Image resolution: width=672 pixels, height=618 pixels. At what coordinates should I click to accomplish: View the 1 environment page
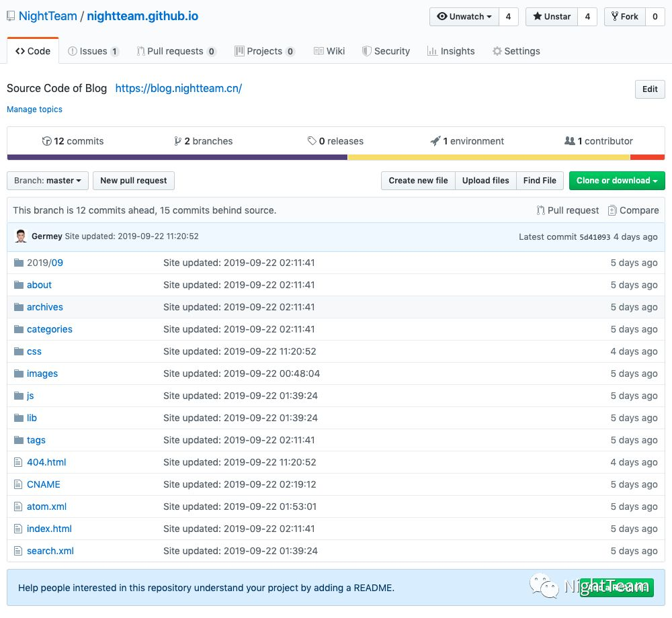point(467,141)
